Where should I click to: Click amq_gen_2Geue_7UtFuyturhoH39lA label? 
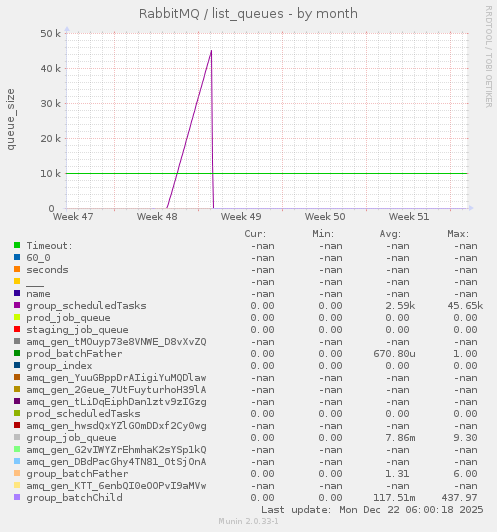point(116,390)
